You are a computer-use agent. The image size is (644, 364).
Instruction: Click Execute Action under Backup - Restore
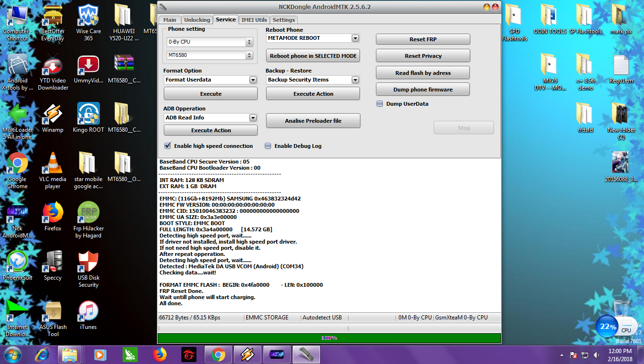click(313, 94)
